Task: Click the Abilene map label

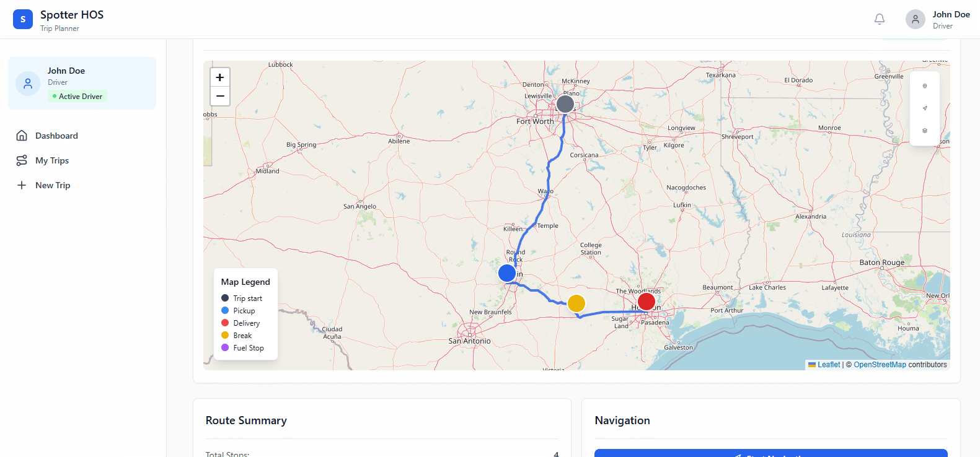Action: 399,141
